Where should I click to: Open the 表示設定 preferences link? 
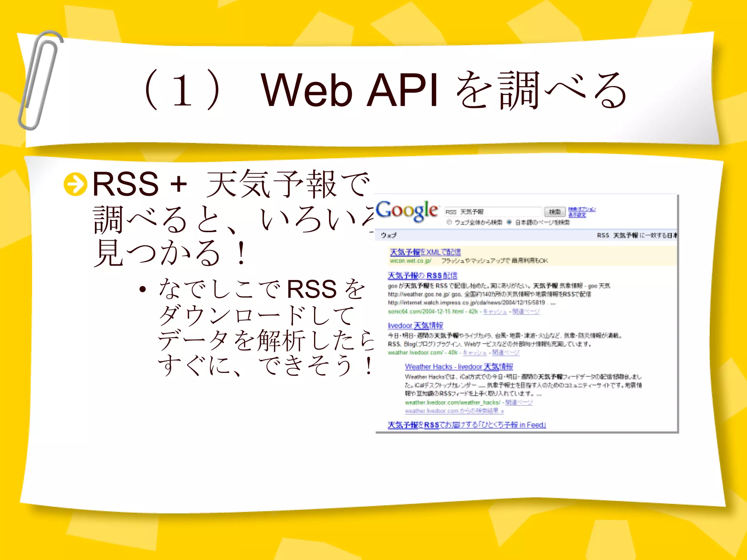coord(577,215)
